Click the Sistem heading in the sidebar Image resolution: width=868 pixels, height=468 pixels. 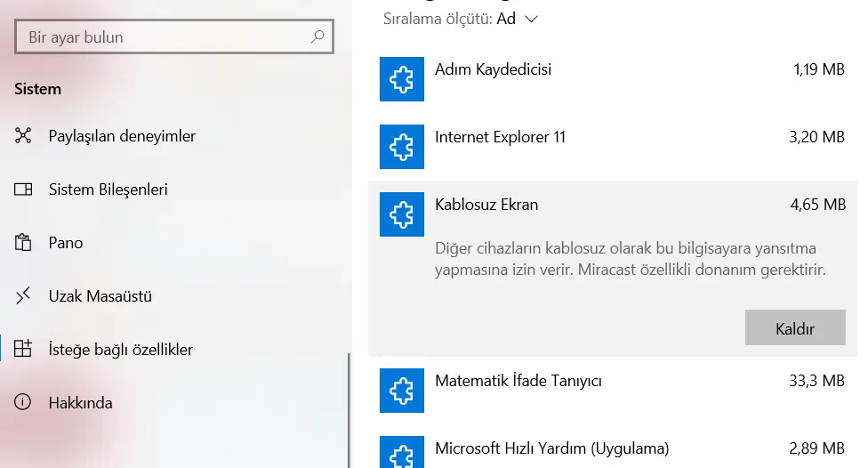(x=37, y=89)
